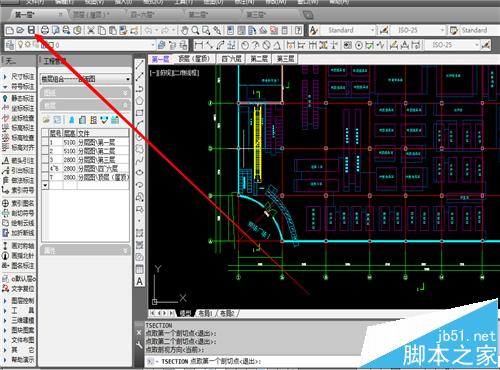Click the command line close X icon

(139, 332)
